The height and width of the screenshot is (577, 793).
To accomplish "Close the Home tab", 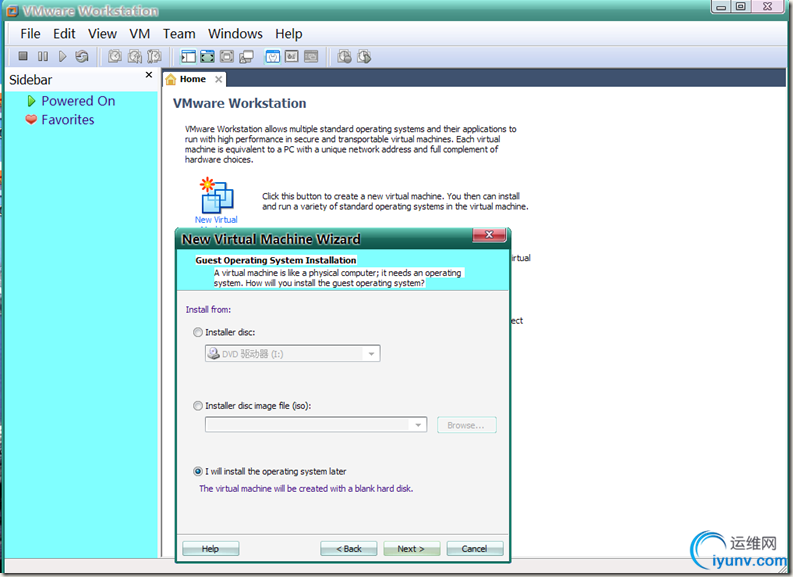I will click(x=218, y=79).
